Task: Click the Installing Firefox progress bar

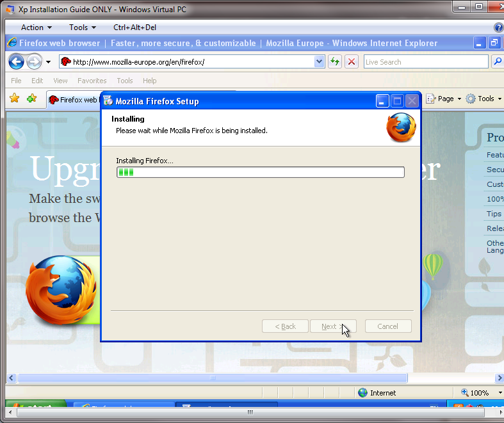Action: (x=261, y=172)
